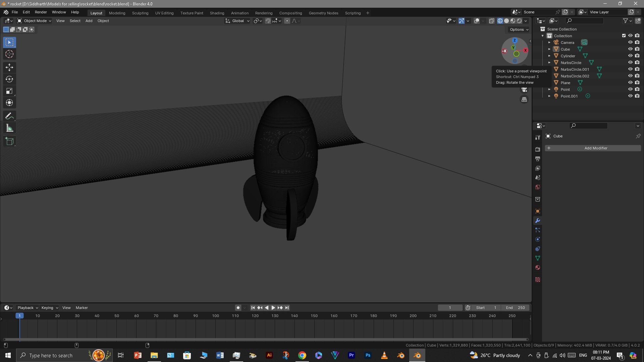
Task: Open the Playback dropdown in timeline
Action: click(28, 308)
